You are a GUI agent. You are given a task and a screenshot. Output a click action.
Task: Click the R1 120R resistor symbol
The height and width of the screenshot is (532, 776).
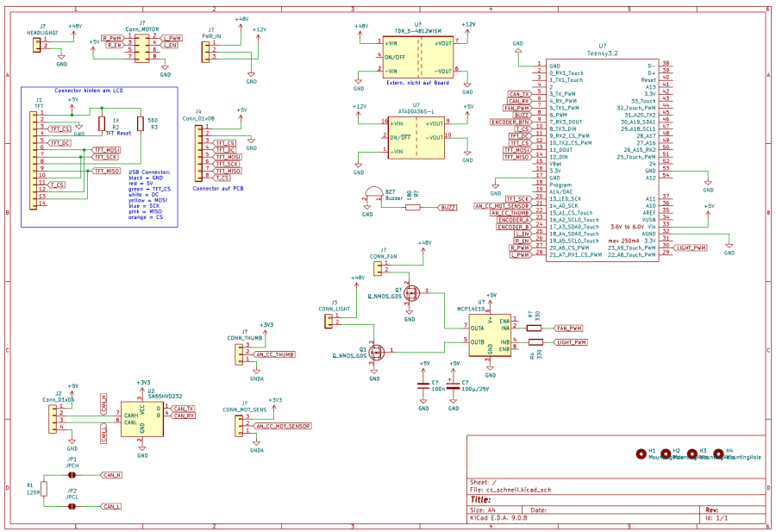45,491
